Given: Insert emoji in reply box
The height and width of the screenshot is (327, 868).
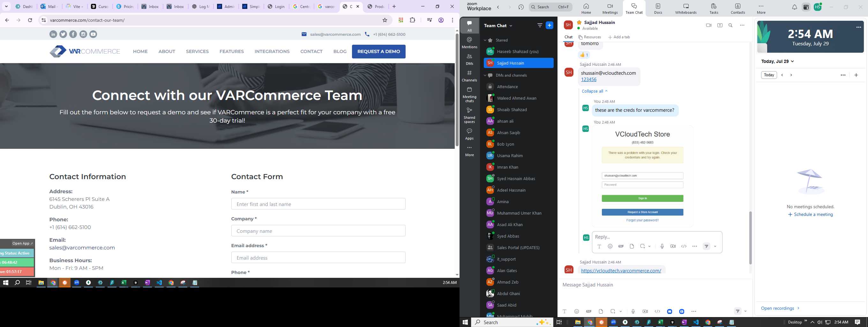Looking at the screenshot, I should pyautogui.click(x=610, y=246).
